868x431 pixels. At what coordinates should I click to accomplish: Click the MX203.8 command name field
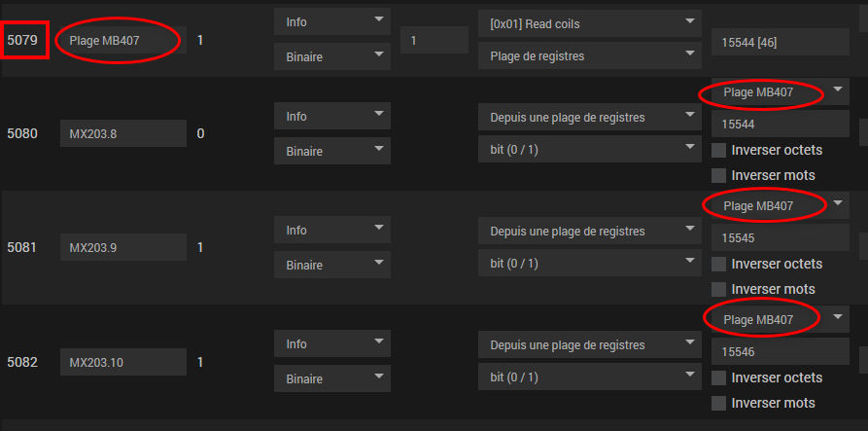click(122, 133)
